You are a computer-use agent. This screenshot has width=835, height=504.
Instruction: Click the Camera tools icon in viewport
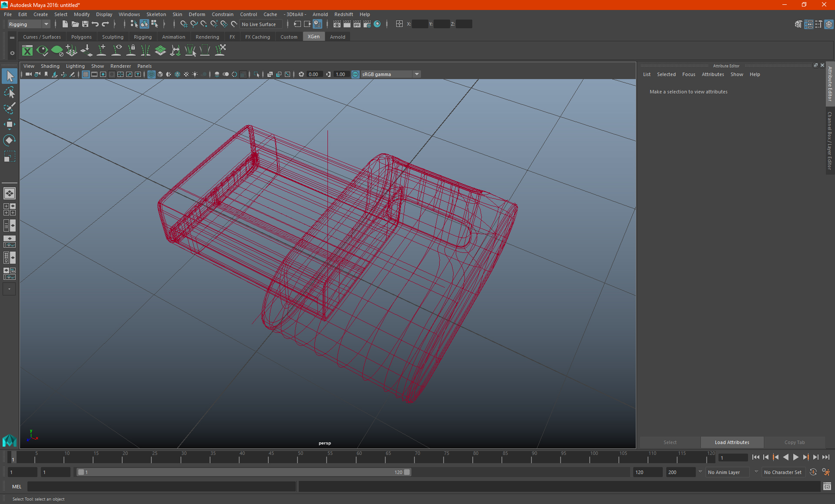(28, 74)
